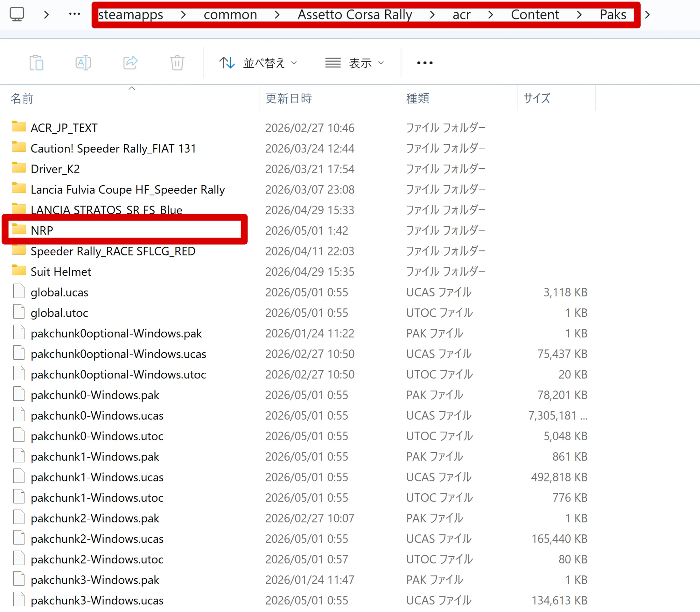Select the NRP folder
The image size is (700, 612).
coord(124,230)
